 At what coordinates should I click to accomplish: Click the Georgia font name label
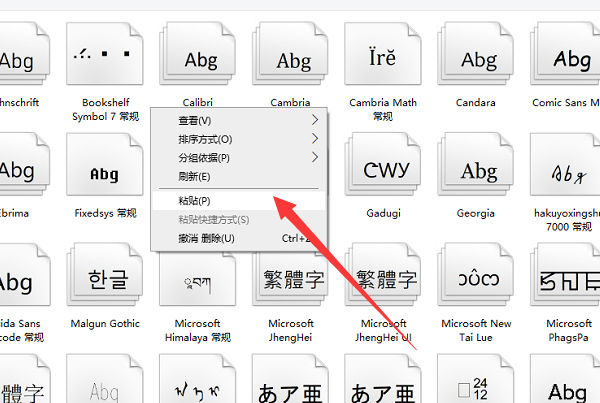pos(476,213)
